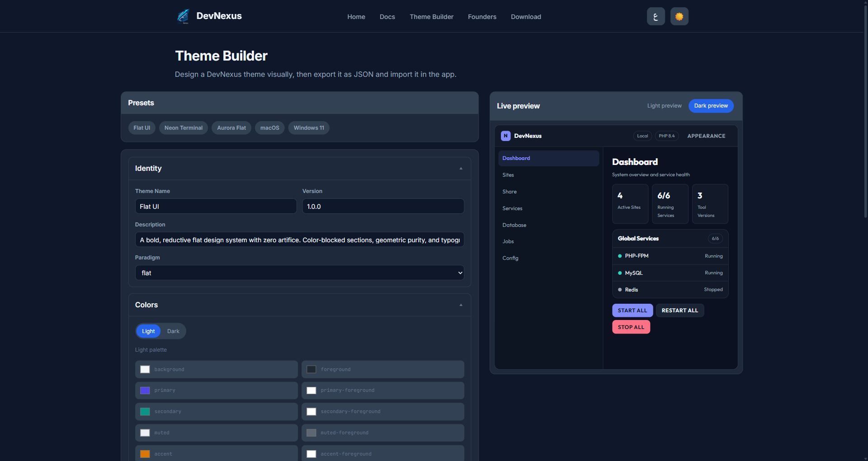Viewport: 868px width, 461px height.
Task: Select Dashboard in the preview sidebar
Action: [x=548, y=158]
